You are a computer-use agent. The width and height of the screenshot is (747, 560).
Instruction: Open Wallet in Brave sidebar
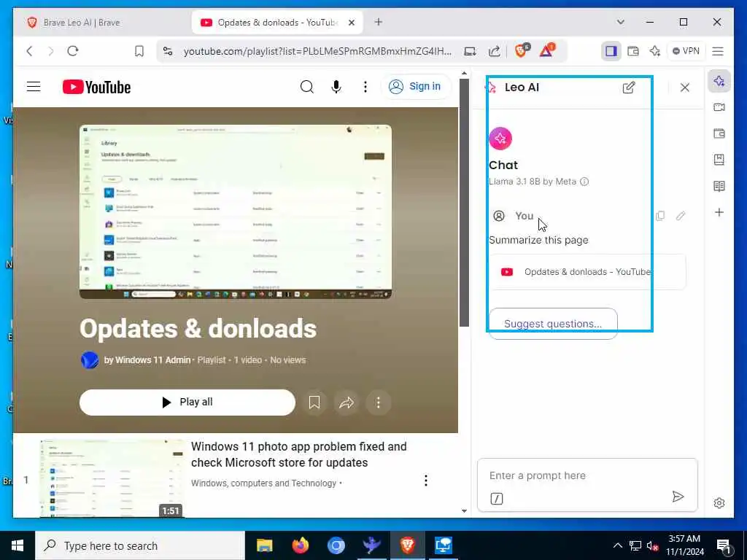[x=719, y=133]
